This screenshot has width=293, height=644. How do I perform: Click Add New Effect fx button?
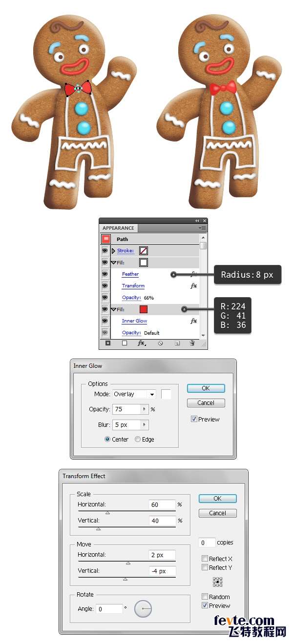141,343
